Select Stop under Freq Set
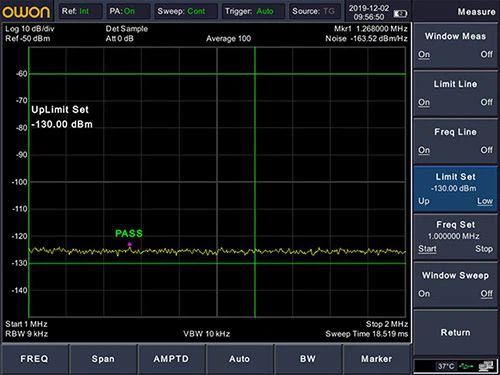Viewport: 500px width, 375px height. pos(484,249)
